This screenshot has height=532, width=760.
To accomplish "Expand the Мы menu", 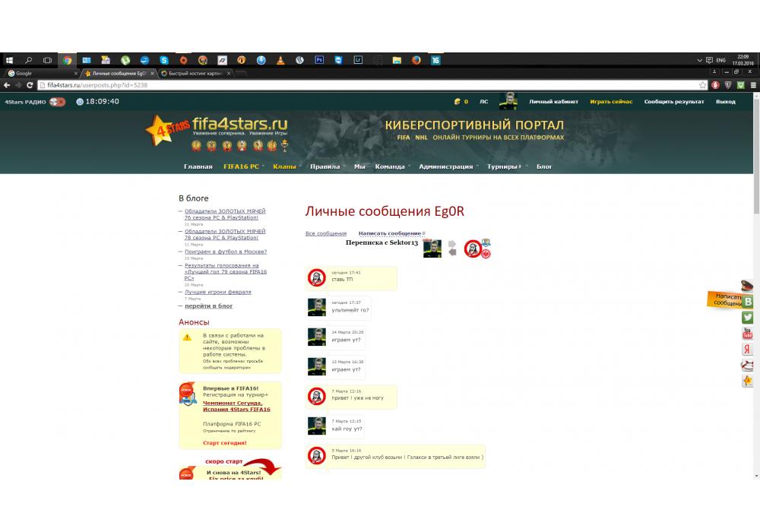I will (x=359, y=166).
